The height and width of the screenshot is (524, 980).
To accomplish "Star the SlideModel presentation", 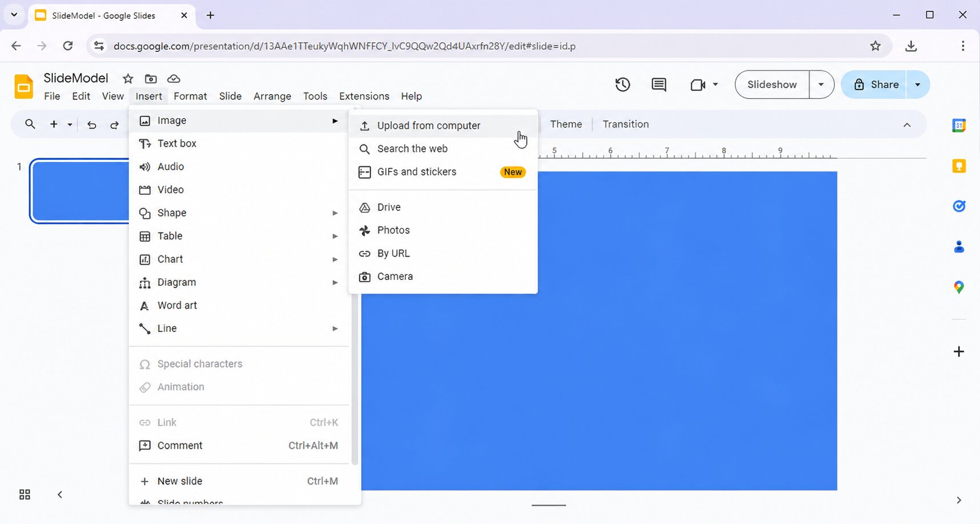I will click(128, 78).
